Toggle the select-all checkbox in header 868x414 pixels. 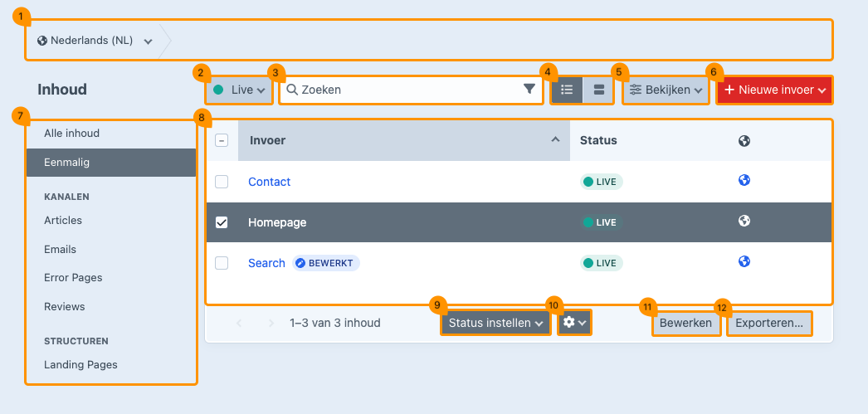click(x=222, y=140)
